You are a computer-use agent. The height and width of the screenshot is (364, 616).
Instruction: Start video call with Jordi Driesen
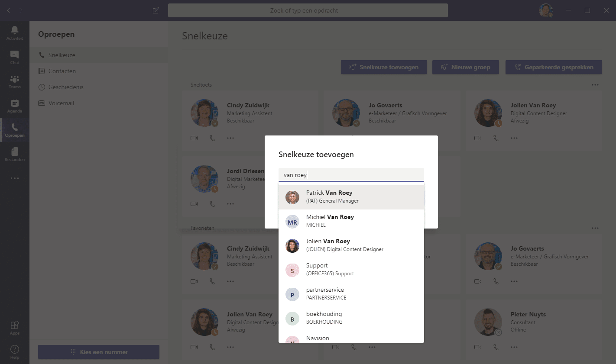tap(194, 204)
